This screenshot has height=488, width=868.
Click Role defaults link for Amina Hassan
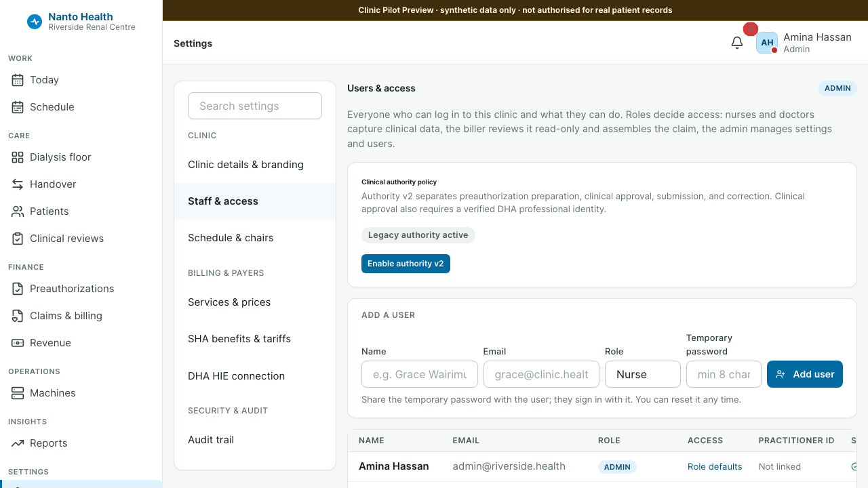click(715, 467)
